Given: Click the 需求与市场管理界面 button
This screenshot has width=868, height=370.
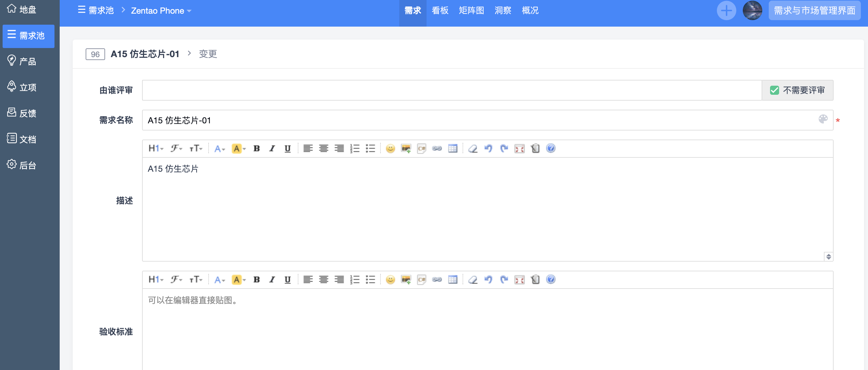Looking at the screenshot, I should coord(814,10).
